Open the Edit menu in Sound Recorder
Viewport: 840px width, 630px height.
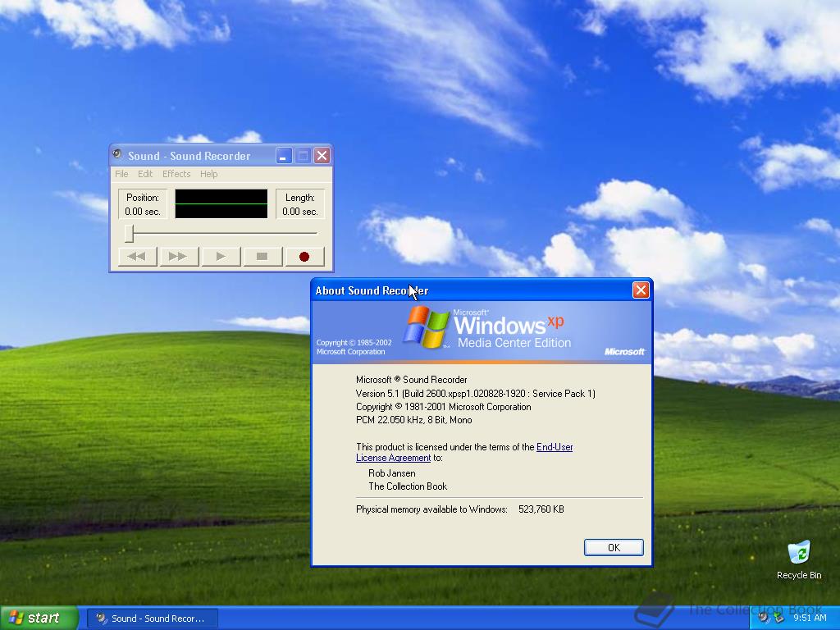[x=145, y=174]
